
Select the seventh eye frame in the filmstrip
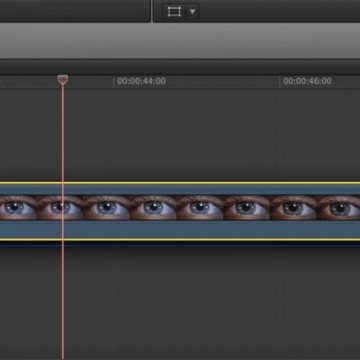coord(293,208)
